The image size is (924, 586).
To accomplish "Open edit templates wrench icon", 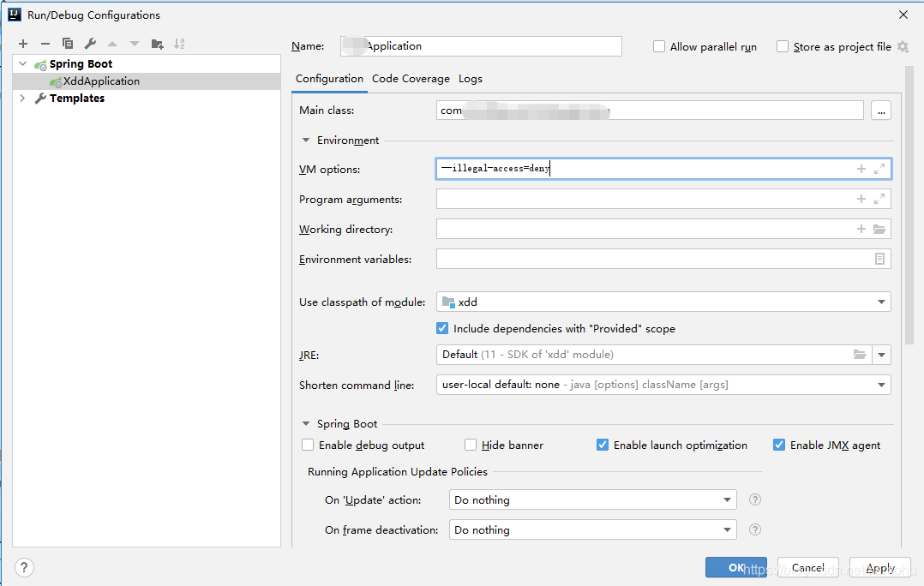I will click(x=90, y=44).
